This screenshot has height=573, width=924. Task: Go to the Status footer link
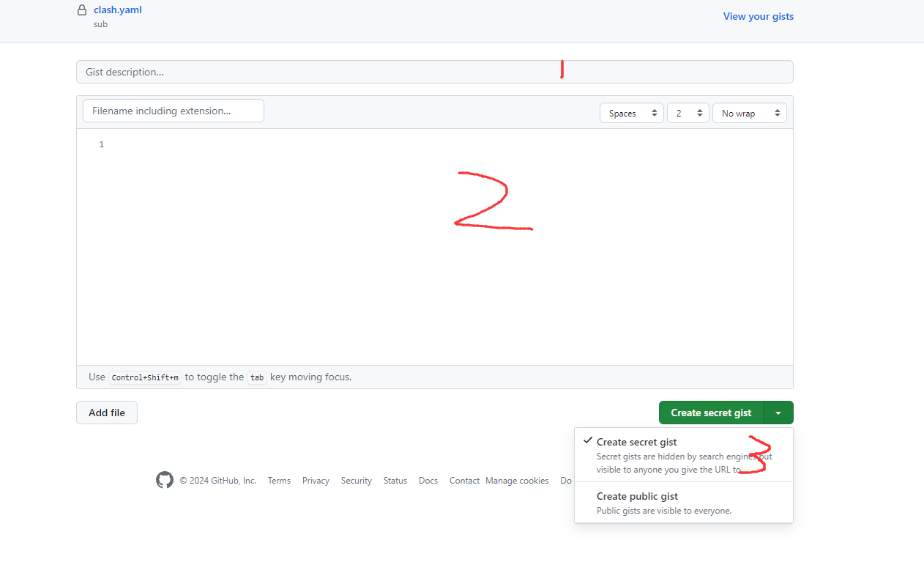coord(395,481)
